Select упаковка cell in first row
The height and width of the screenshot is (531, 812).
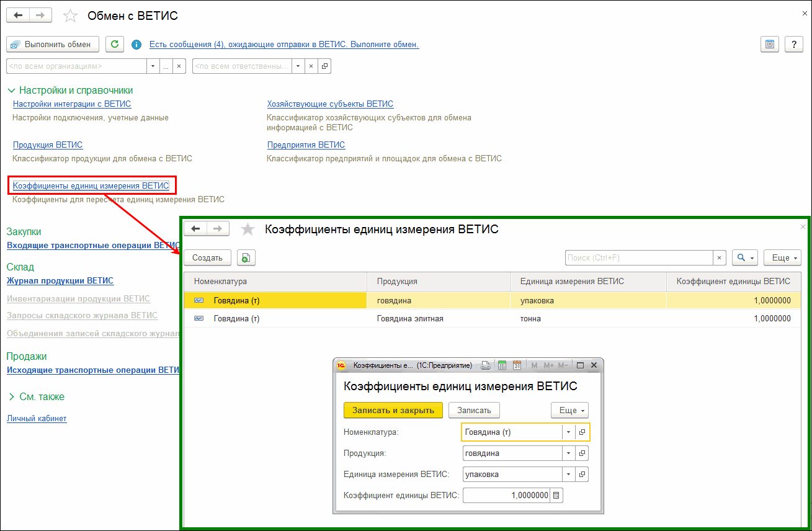pyautogui.click(x=588, y=300)
